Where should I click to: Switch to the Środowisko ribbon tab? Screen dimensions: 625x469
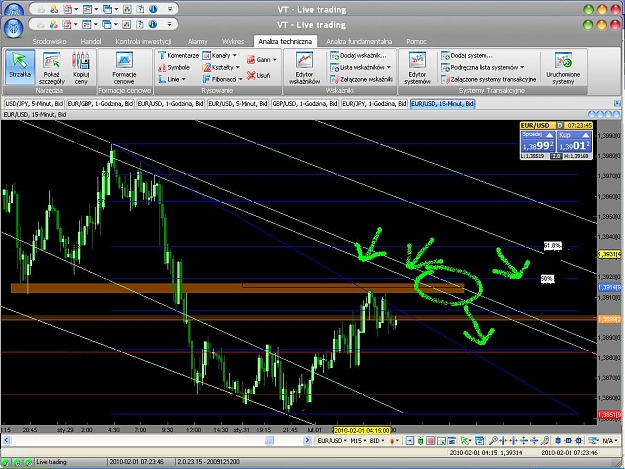point(49,41)
